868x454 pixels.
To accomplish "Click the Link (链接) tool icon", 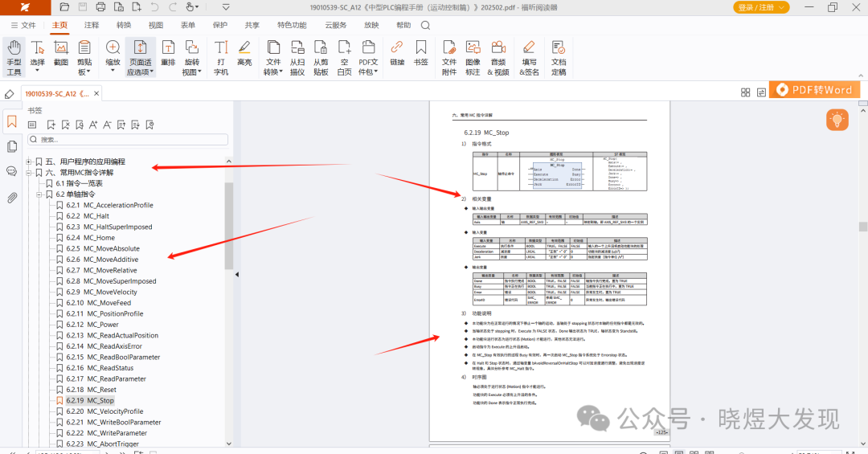I will pos(397,55).
